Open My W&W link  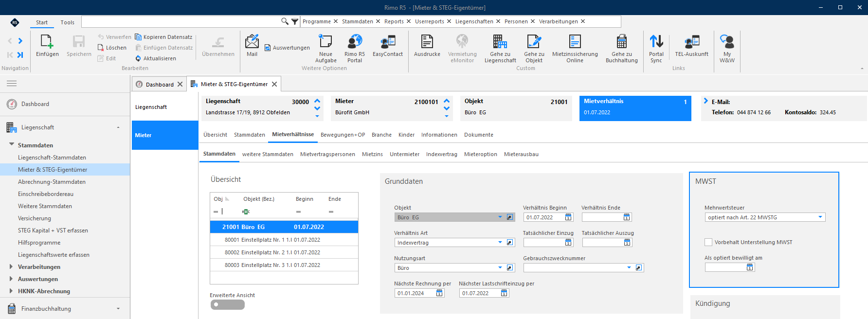[727, 49]
